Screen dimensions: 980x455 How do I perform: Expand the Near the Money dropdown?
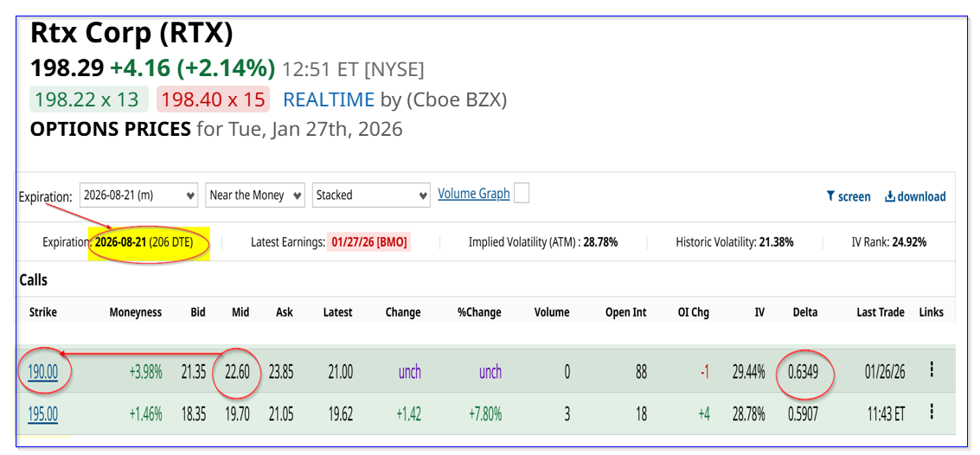coord(254,195)
